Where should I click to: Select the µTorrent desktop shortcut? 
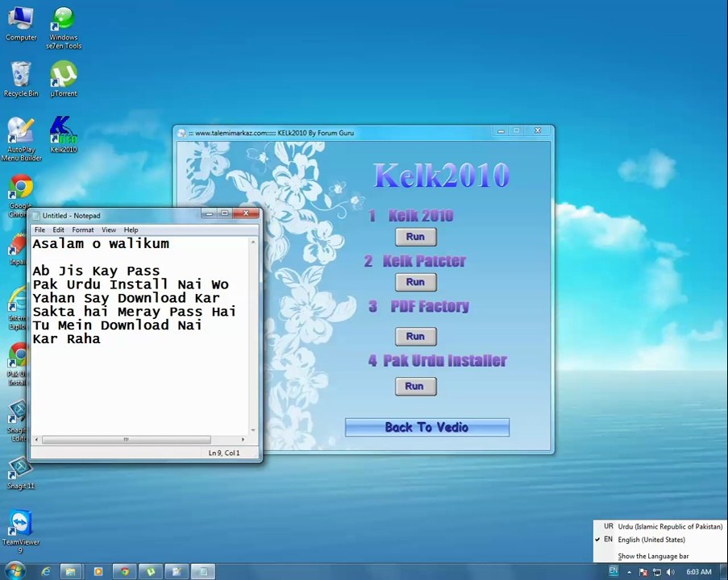(x=64, y=79)
